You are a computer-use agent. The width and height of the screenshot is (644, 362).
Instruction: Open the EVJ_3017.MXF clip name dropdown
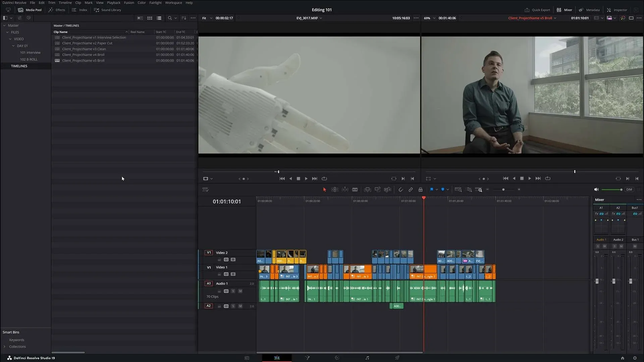pyautogui.click(x=309, y=18)
